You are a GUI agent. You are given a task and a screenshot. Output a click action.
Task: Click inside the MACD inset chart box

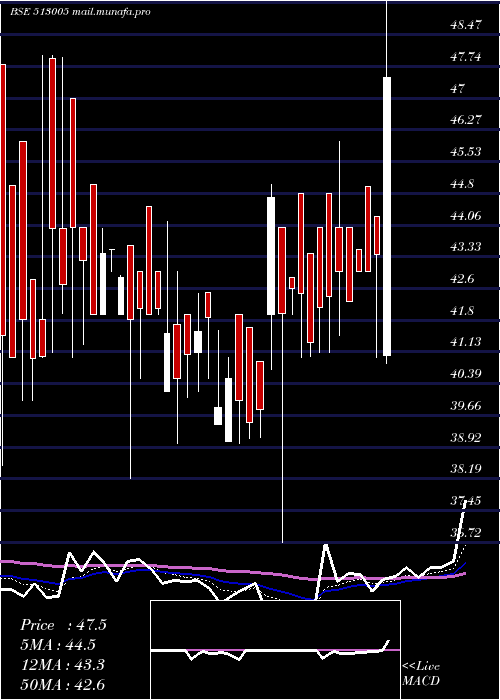coord(275,650)
